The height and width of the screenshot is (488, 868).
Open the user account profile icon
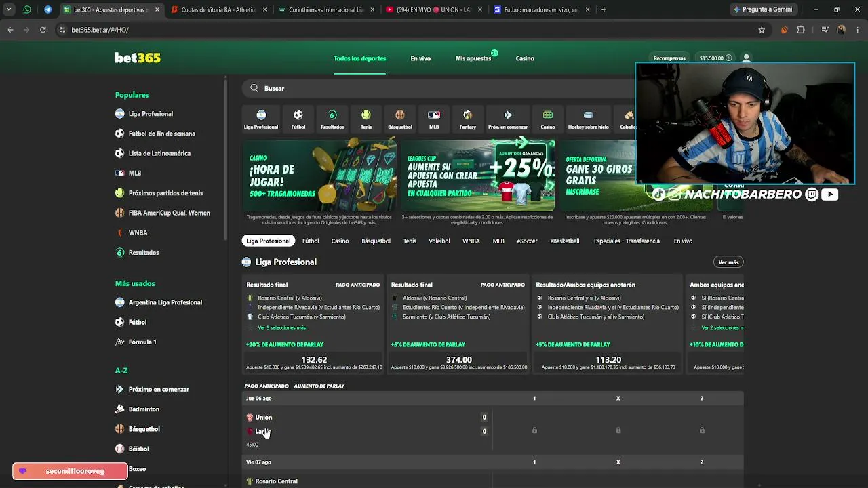(x=746, y=58)
